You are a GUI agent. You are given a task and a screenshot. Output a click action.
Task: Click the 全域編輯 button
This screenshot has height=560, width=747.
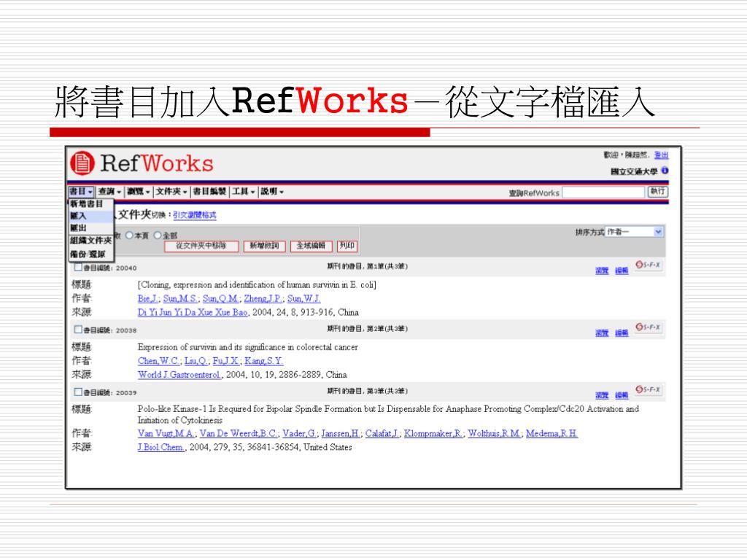(311, 246)
